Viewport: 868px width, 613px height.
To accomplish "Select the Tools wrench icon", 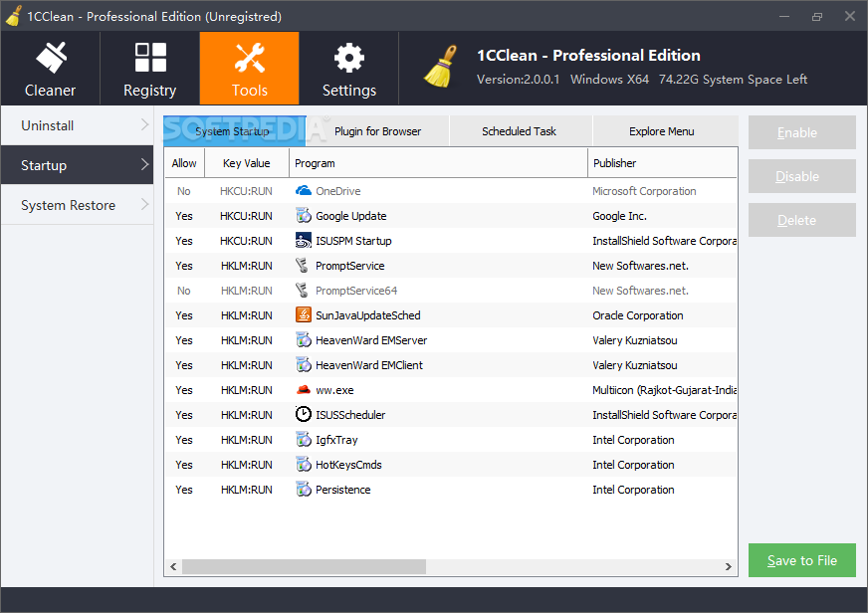I will (250, 58).
